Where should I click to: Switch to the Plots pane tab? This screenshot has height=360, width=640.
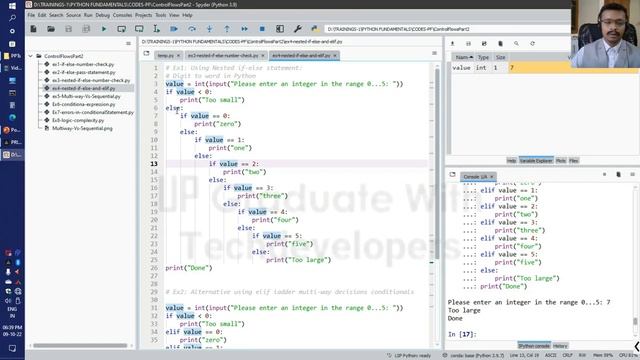click(561, 161)
